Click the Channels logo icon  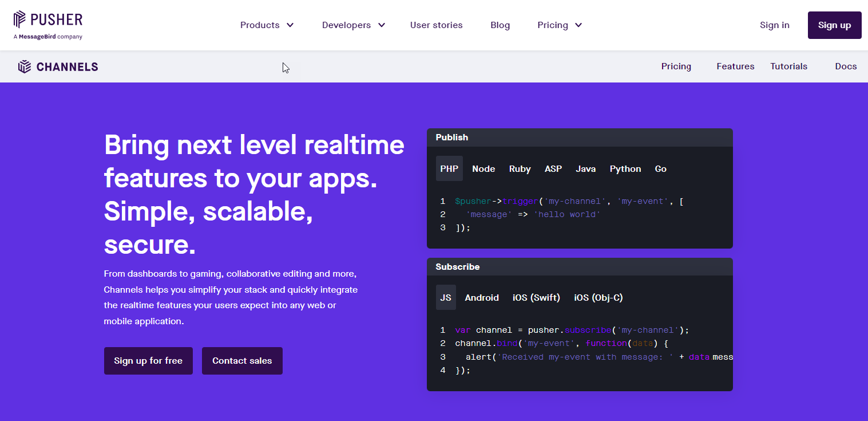[24, 66]
